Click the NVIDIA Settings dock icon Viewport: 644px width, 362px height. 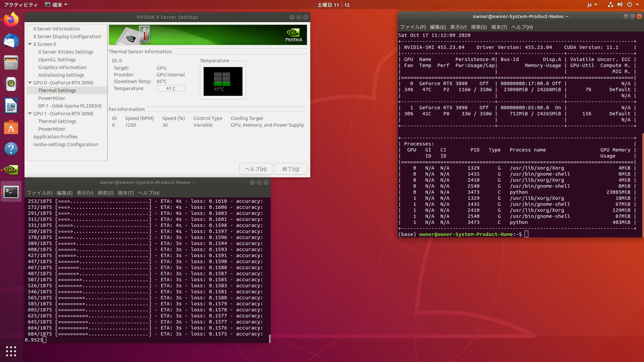[11, 170]
